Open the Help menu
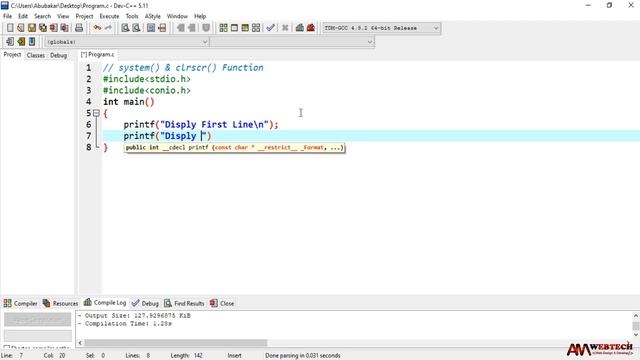 click(x=200, y=16)
